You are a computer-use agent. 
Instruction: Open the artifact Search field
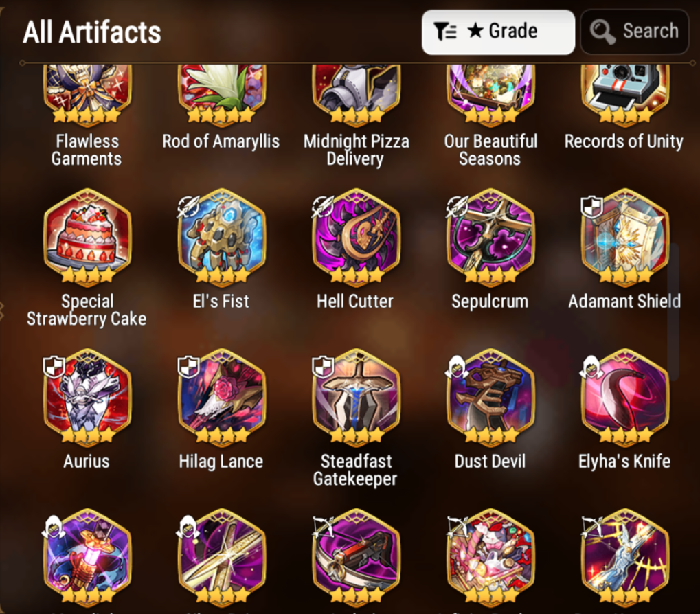[635, 32]
